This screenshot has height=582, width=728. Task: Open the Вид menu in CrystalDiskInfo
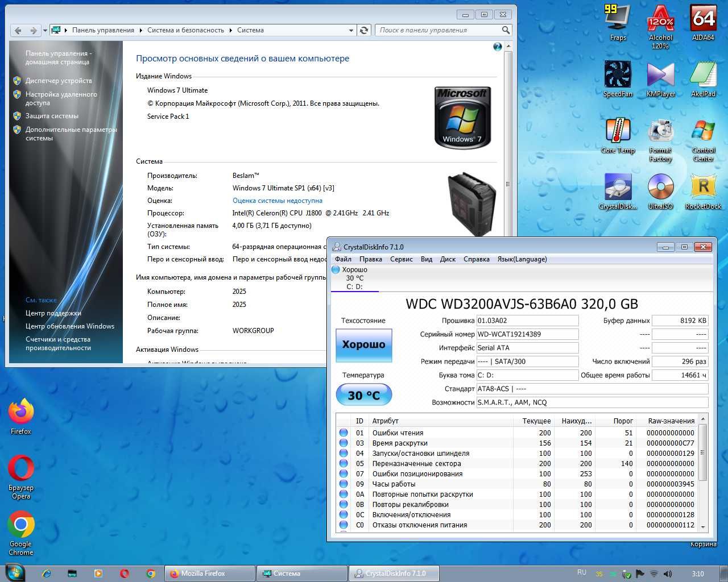coord(427,259)
